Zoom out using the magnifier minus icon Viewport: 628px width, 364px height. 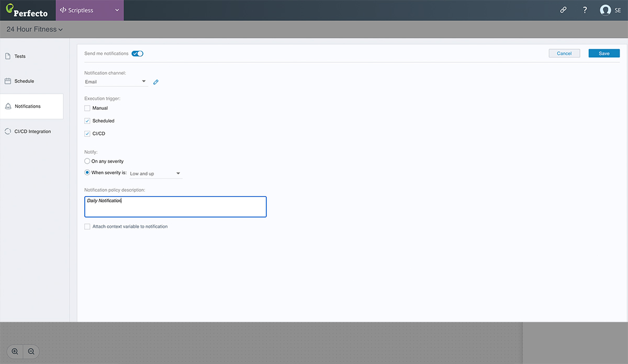click(31, 351)
